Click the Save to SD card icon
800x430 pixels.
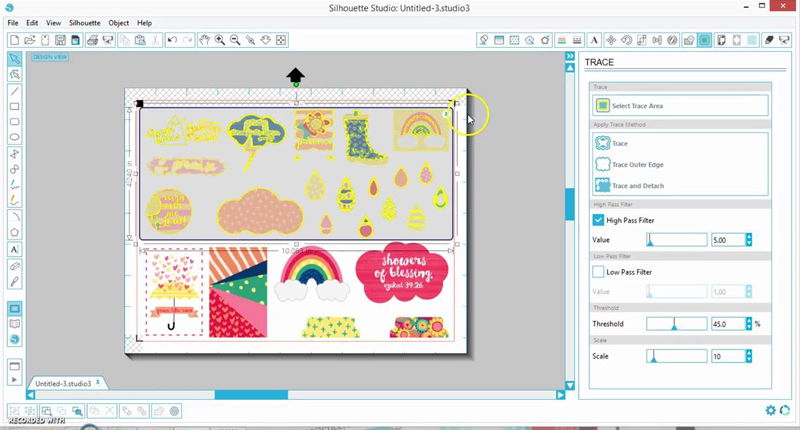(76, 40)
